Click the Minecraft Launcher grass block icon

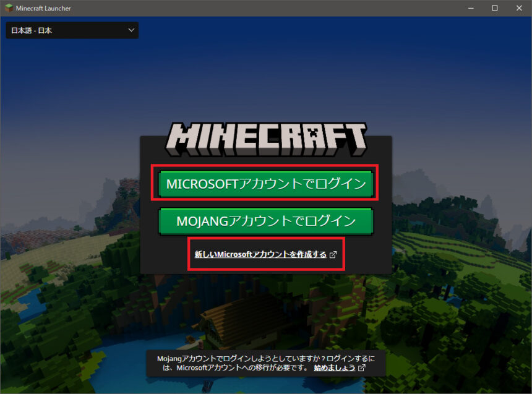click(9, 8)
